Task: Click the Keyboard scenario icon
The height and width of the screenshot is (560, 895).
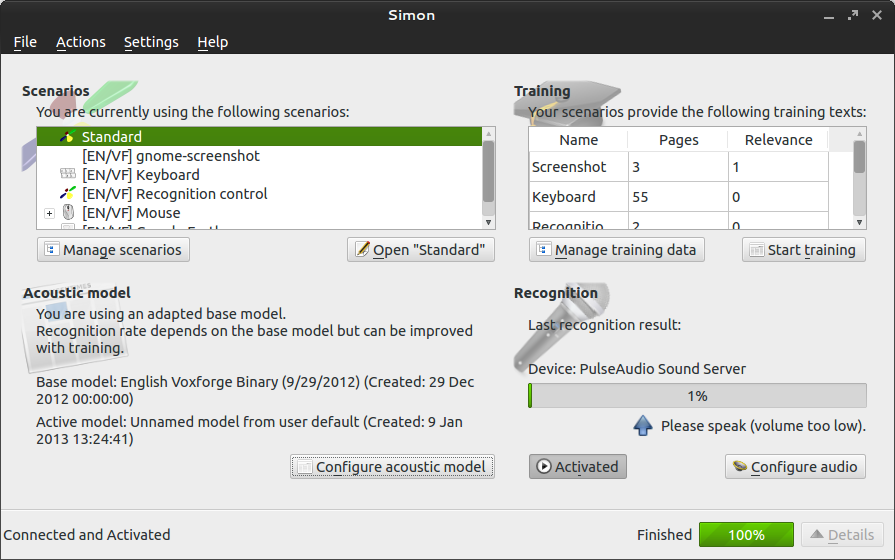Action: pyautogui.click(x=68, y=175)
